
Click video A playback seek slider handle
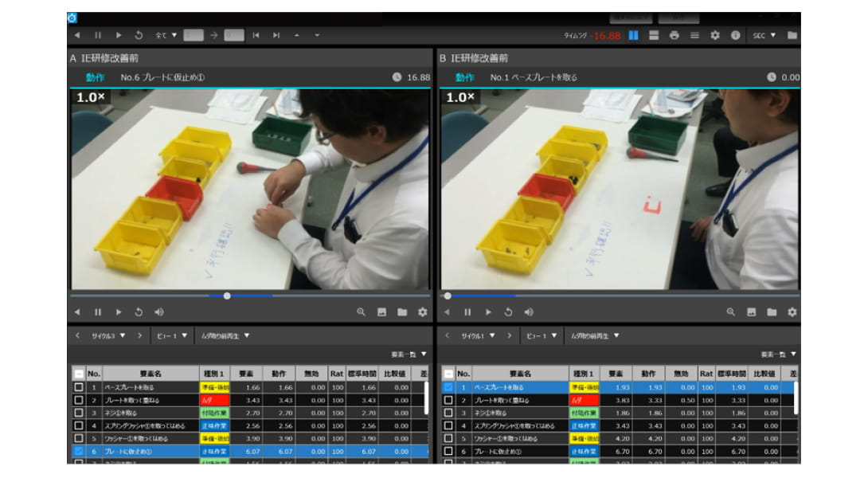(x=227, y=296)
